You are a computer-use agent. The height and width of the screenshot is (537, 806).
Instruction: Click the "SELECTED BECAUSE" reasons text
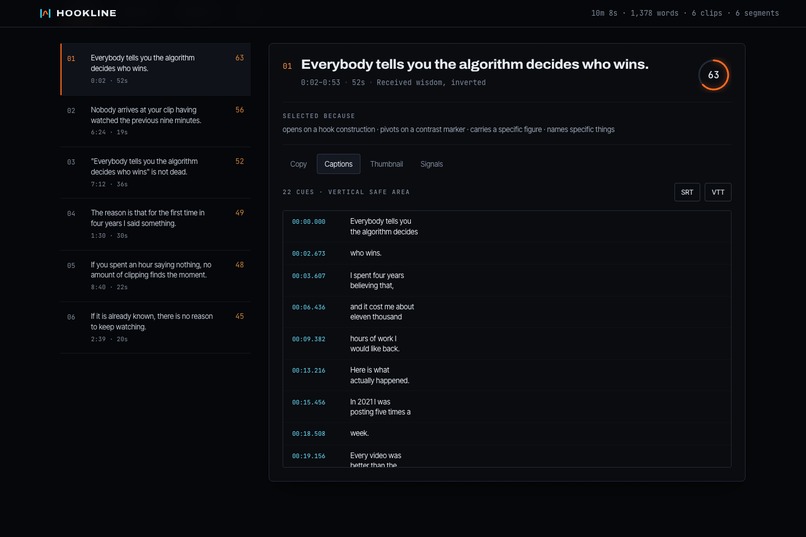pos(448,129)
